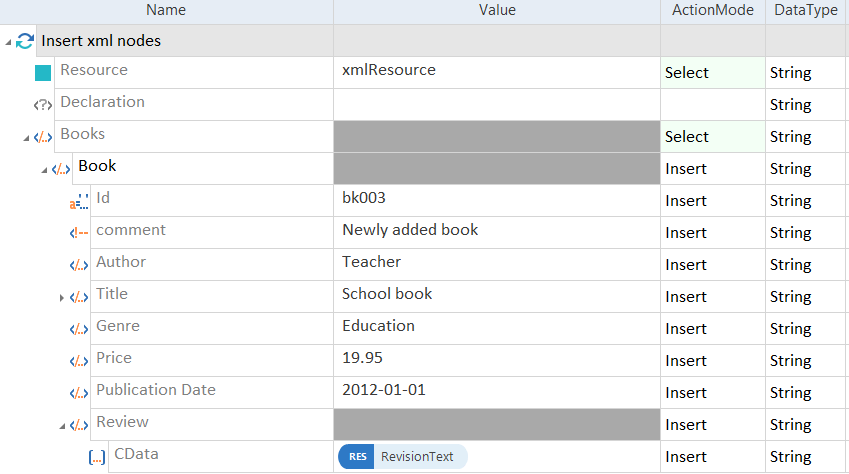Collapse the Insert xml nodes step
This screenshot has width=849, height=474.
(9, 42)
